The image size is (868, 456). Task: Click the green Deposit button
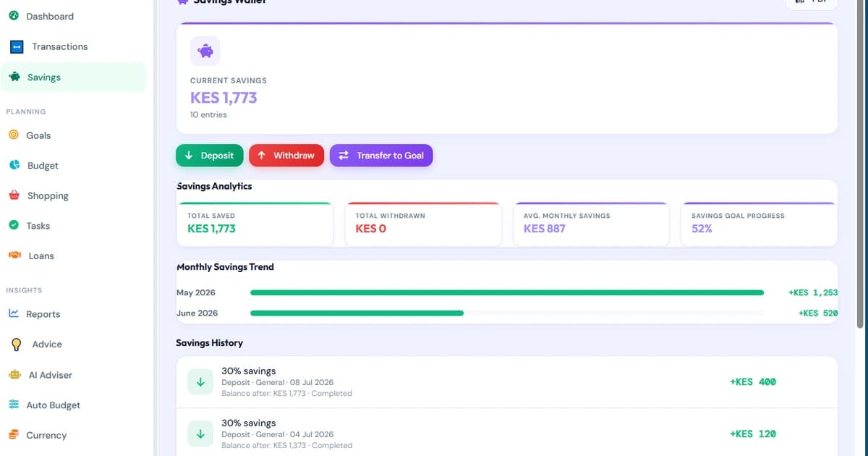(210, 156)
